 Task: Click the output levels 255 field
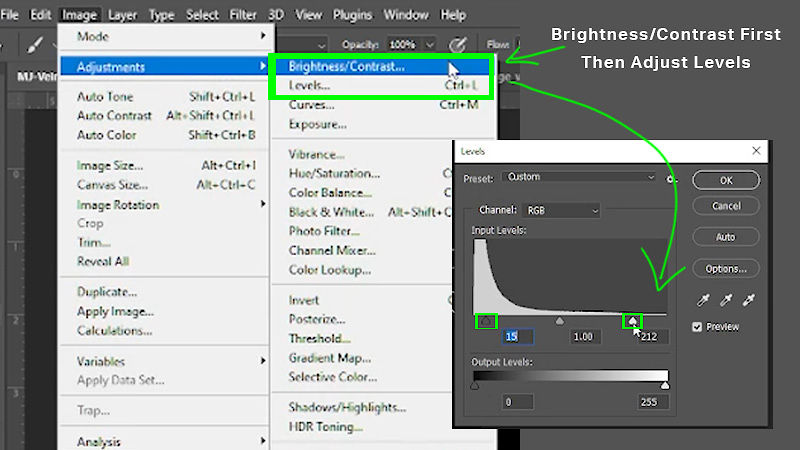coord(653,402)
